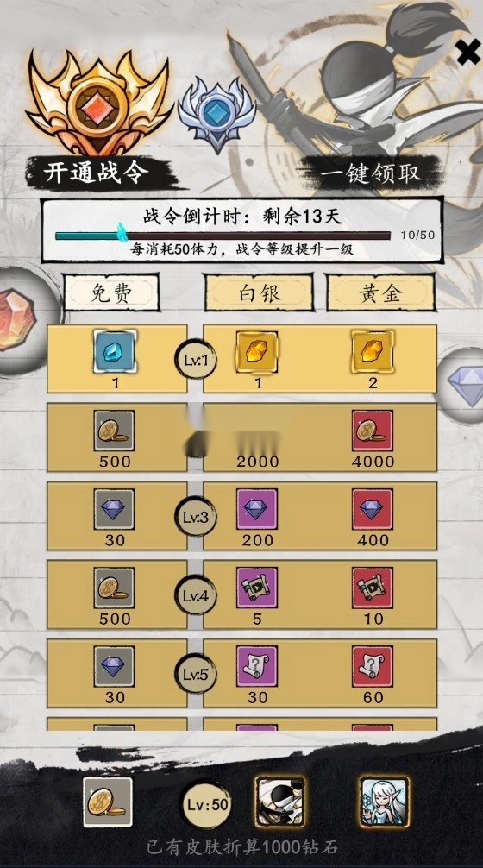
Task: Click the battle pass stamina progress bar
Action: (x=223, y=236)
